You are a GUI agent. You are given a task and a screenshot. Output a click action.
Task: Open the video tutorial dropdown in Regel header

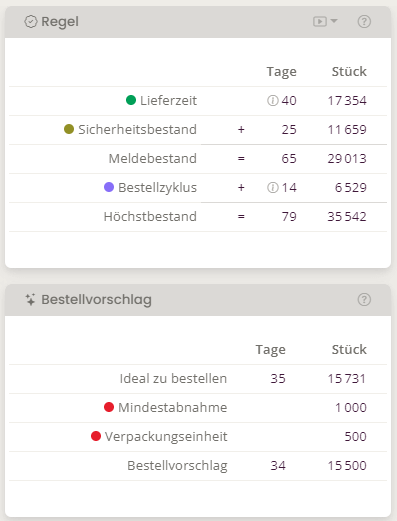334,21
